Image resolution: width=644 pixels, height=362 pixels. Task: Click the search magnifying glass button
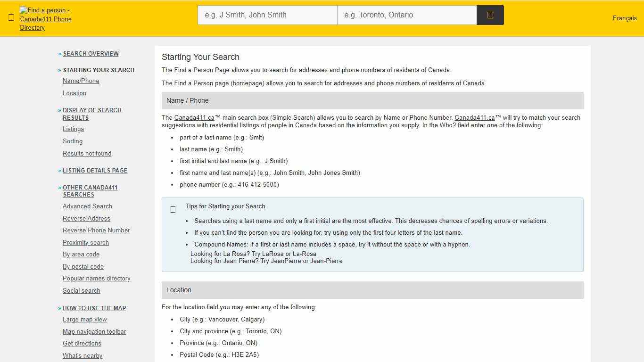pos(490,15)
